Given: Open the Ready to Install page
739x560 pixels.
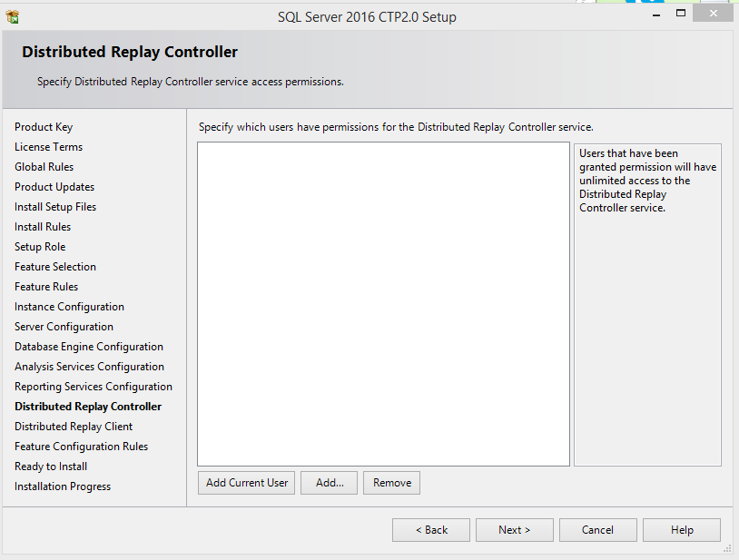Looking at the screenshot, I should click(50, 466).
